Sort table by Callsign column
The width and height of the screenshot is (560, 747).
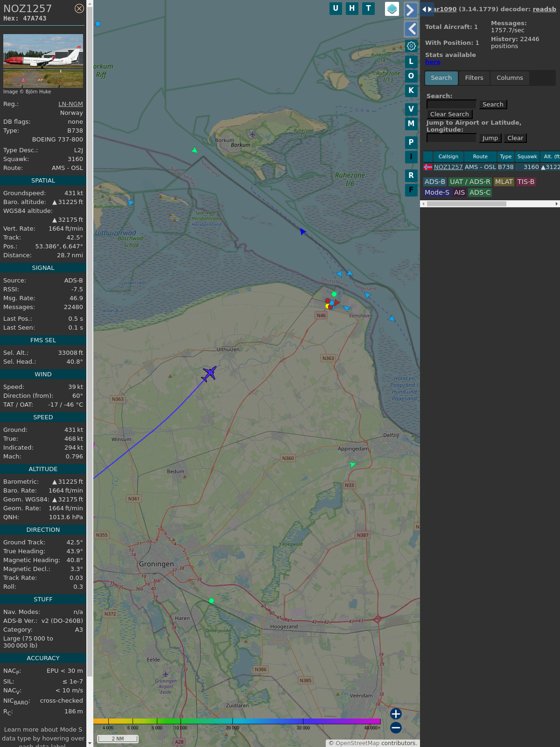448,156
